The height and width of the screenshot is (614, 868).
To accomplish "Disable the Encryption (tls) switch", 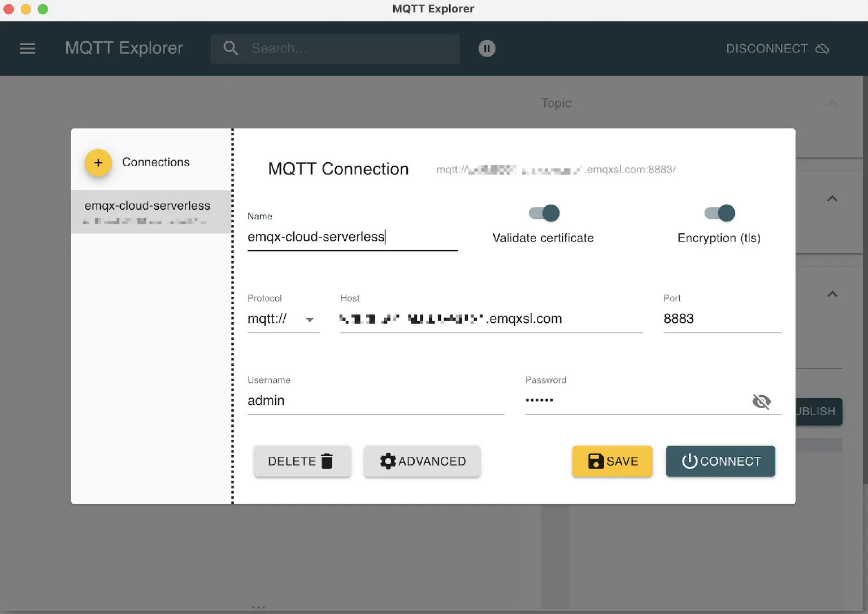I will click(x=720, y=213).
